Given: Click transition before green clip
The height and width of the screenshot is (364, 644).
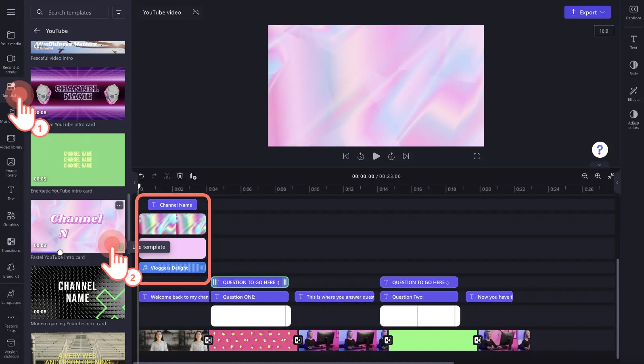Looking at the screenshot, I should point(388,340).
